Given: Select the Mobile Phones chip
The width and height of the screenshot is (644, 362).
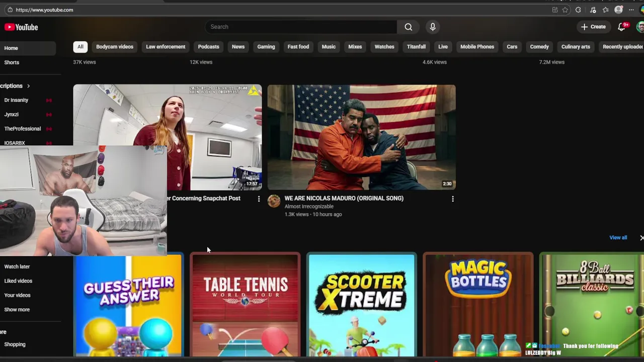Looking at the screenshot, I should coord(477,47).
